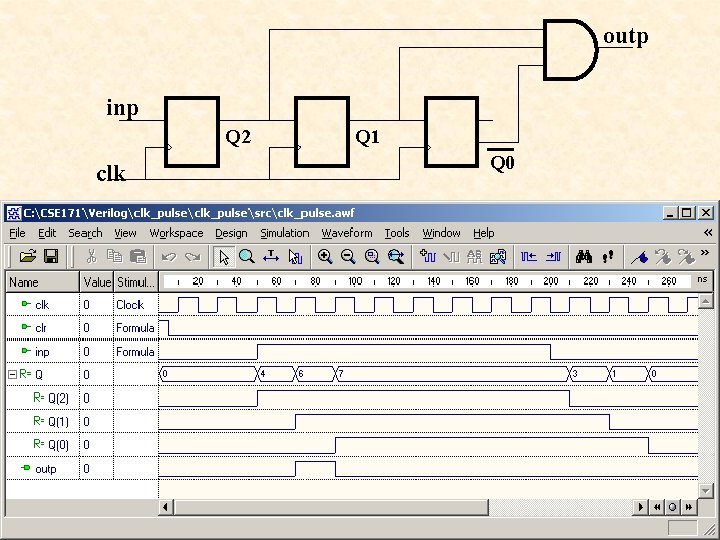The height and width of the screenshot is (540, 720).
Task: Click the 100 ns timeline ruler mark
Action: point(355,281)
